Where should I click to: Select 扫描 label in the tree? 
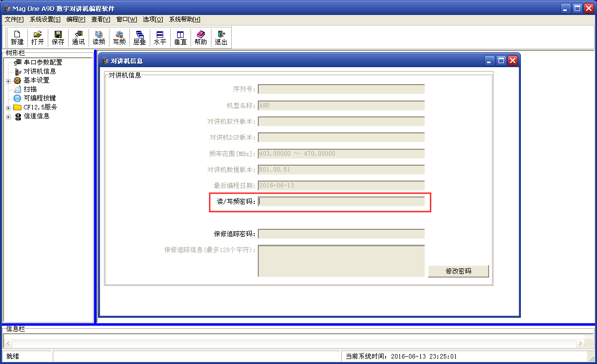click(x=30, y=89)
